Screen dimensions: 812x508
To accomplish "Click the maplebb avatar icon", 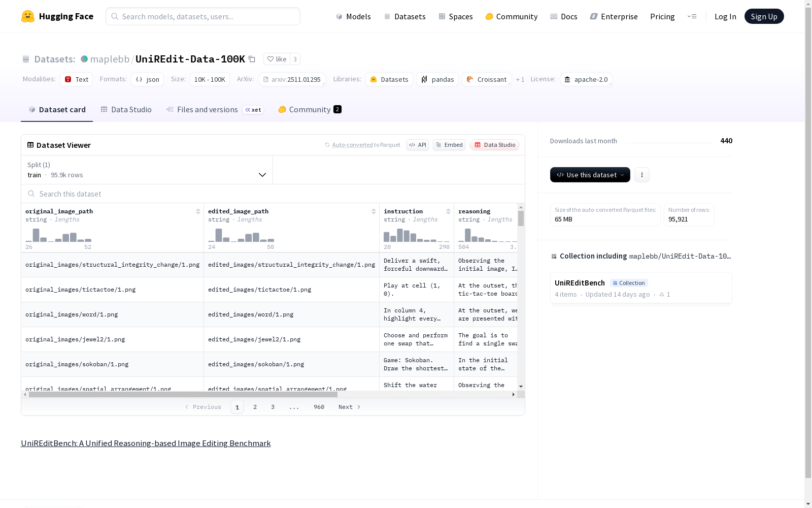I will pos(84,59).
